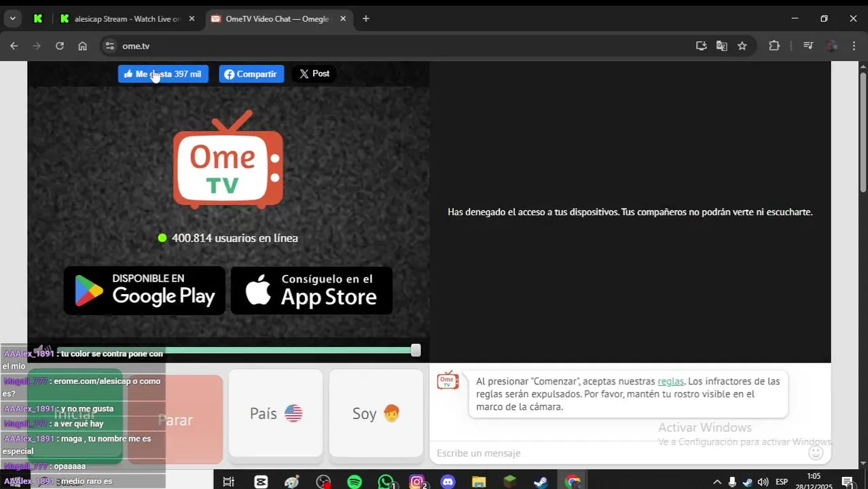Bookmark this page with the star
The width and height of the screenshot is (868, 489).
[742, 46]
